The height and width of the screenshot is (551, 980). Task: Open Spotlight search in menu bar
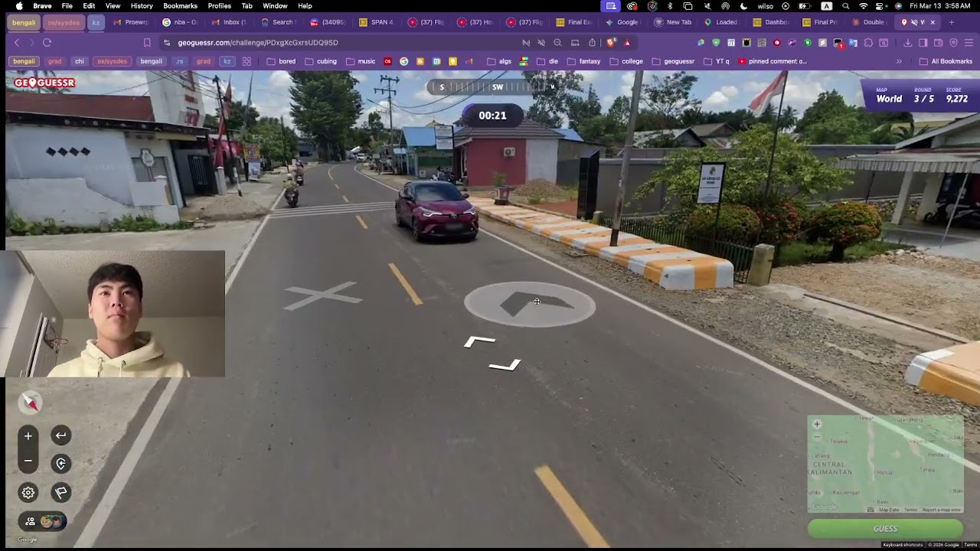click(x=845, y=5)
